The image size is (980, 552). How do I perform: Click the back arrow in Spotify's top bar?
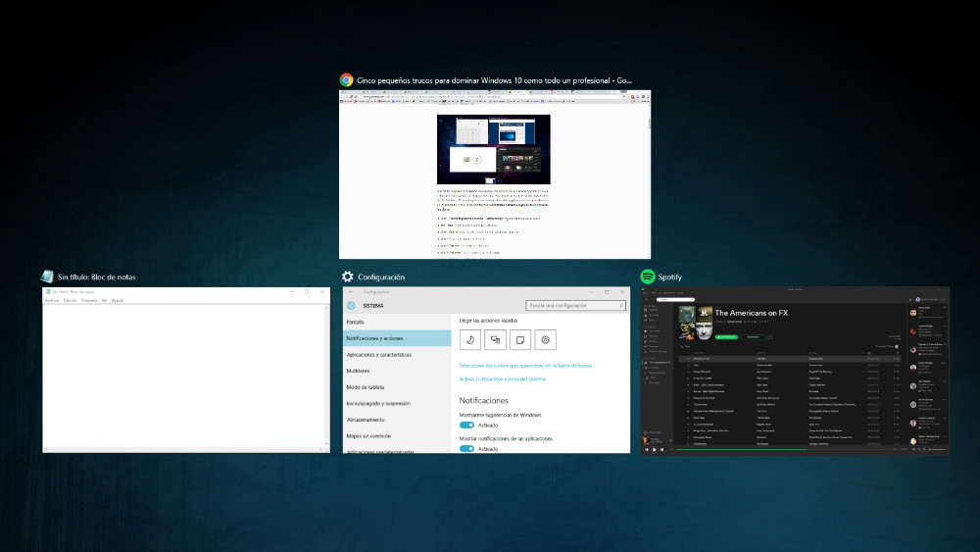(646, 299)
